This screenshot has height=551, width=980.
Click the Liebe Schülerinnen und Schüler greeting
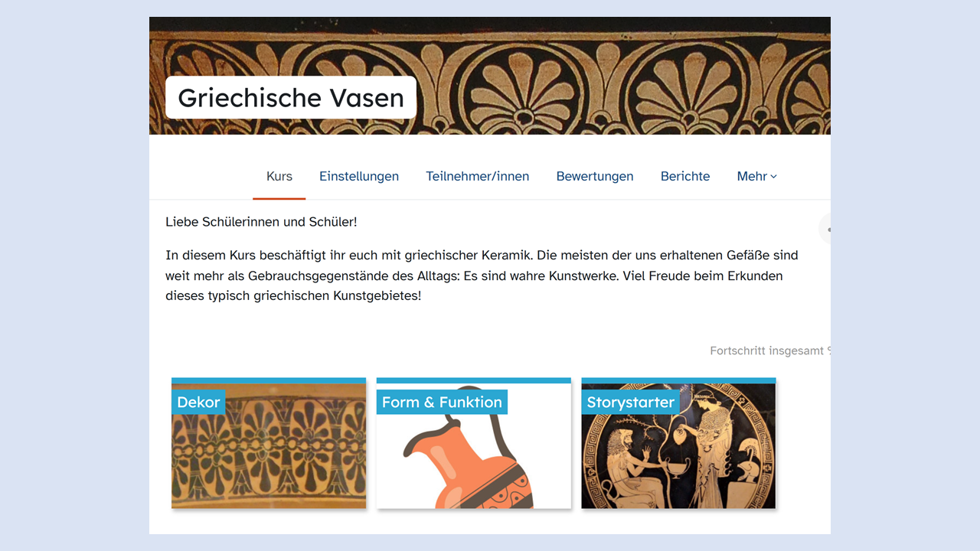(x=261, y=222)
